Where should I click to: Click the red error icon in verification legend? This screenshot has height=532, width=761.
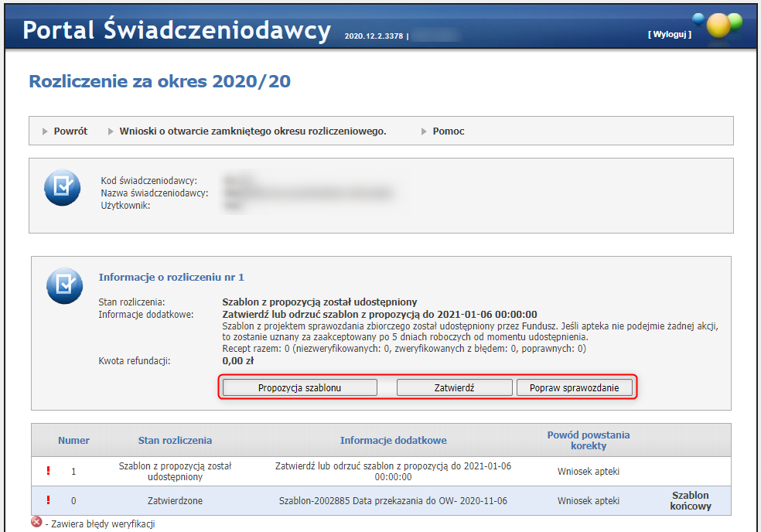tap(35, 523)
